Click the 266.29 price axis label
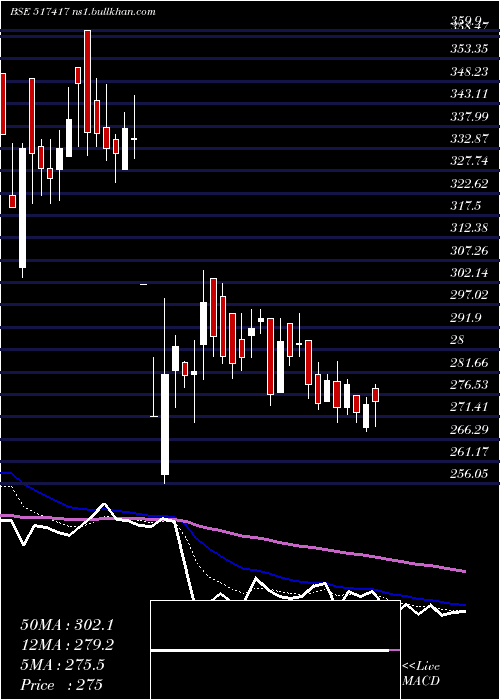The width and height of the screenshot is (500, 700). [468, 429]
